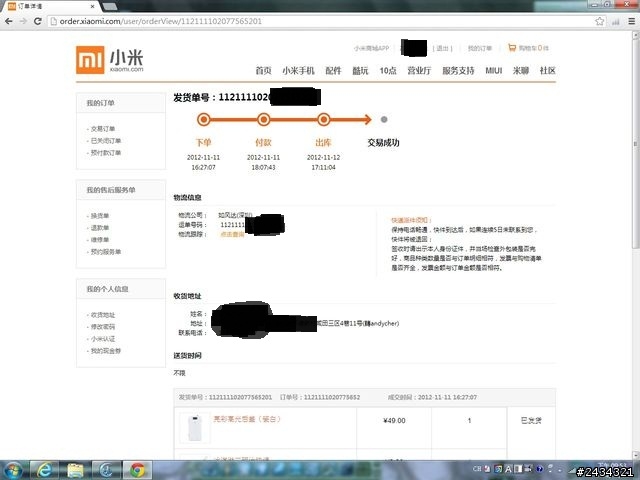
Task: Click the product name link priced ¥49.00
Action: [247, 419]
